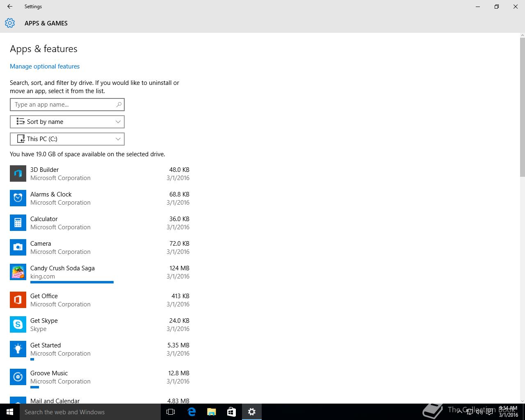Click the 3D Builder app icon
Screen dimensions: 525x420
[x=18, y=173]
